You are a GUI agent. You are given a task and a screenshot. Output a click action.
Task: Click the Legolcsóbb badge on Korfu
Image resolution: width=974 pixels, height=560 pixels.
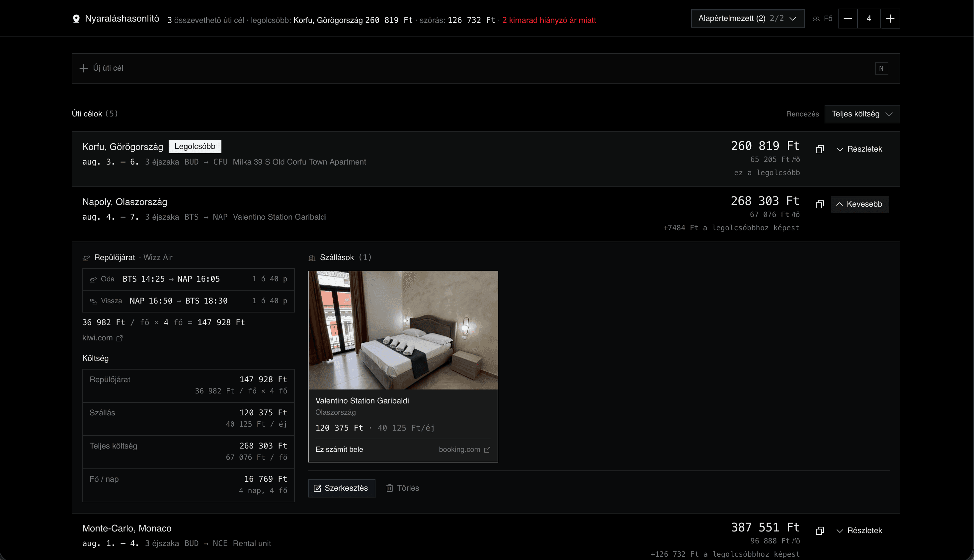coord(195,147)
